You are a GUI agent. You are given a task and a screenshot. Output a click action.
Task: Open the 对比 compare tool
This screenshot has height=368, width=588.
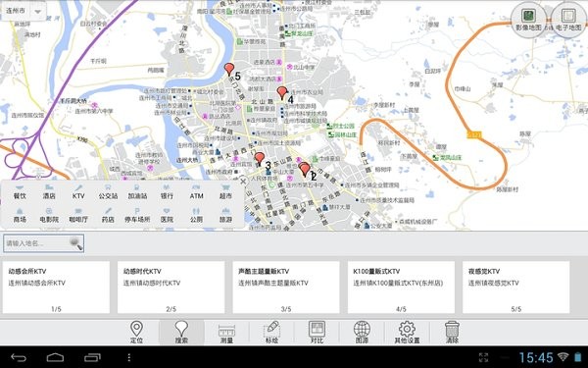(317, 333)
